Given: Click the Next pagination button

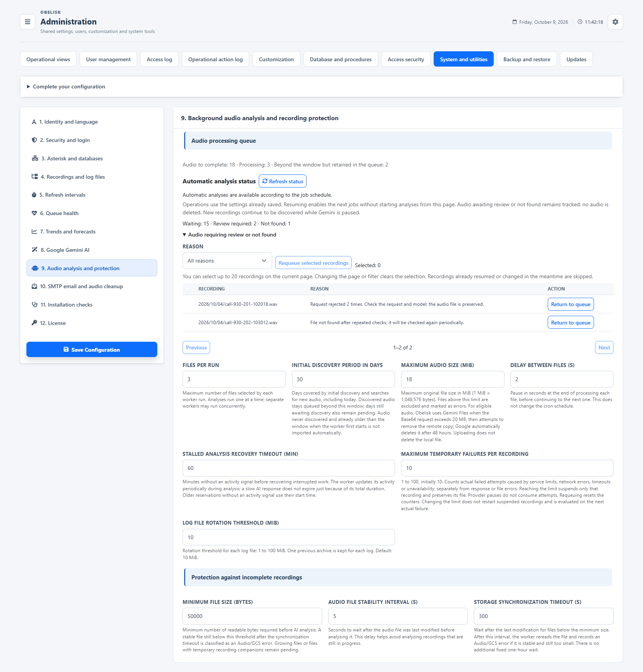Looking at the screenshot, I should point(604,347).
